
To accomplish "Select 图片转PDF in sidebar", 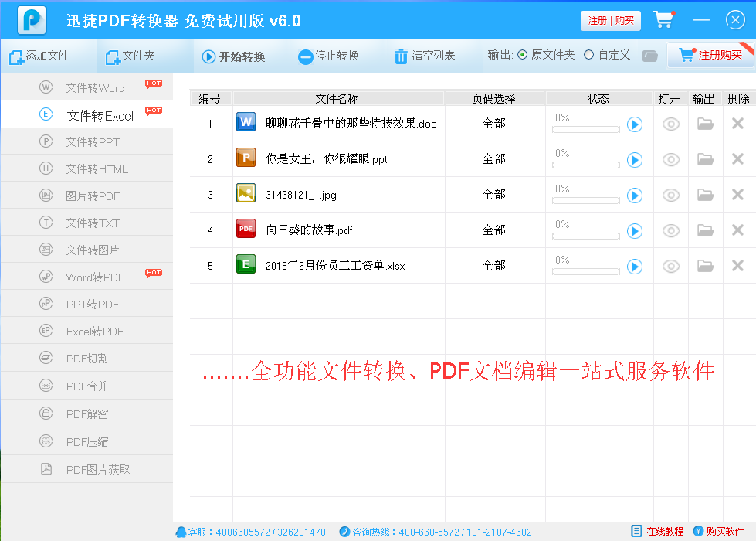I will [86, 196].
